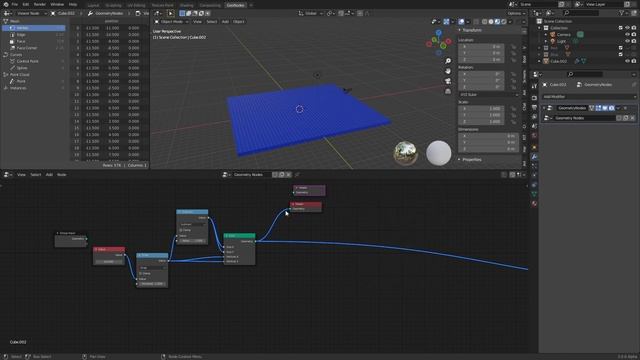Open the Help menu
640x360 pixels.
(x=73, y=4)
